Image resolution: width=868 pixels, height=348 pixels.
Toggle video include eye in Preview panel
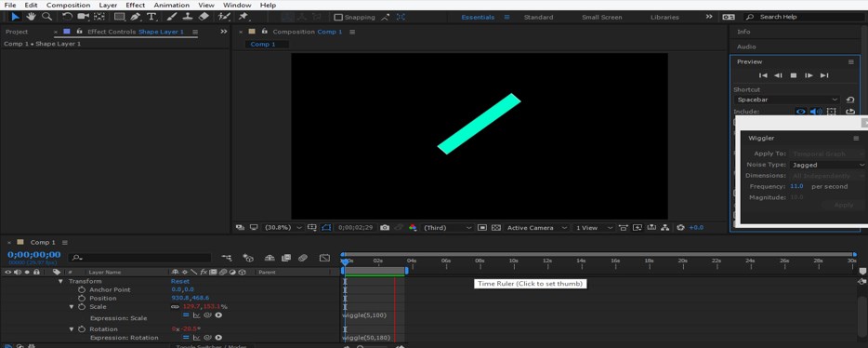[800, 112]
